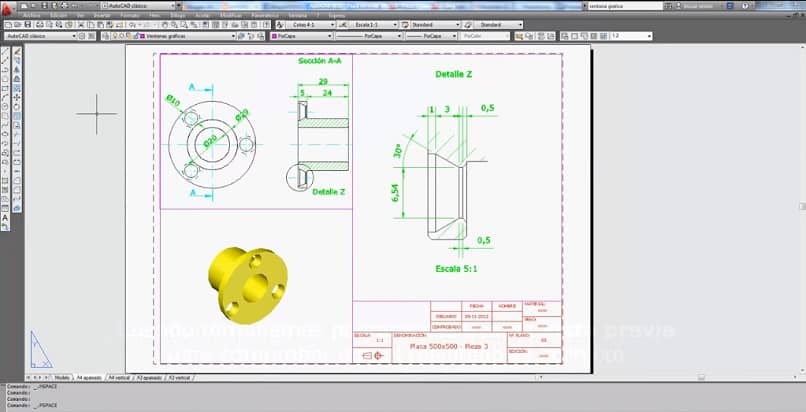Switch to the A3 apaisado layout tab
This screenshot has width=806, height=412.
coord(150,378)
